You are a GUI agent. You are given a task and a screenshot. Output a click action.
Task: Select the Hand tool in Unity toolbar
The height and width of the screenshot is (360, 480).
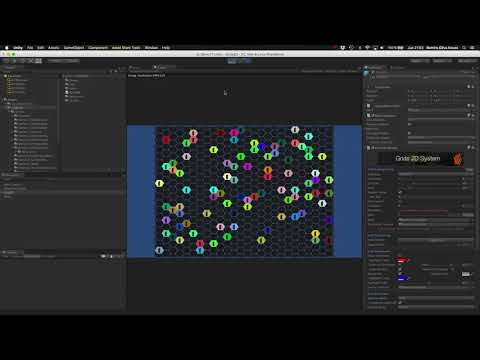coord(6,61)
